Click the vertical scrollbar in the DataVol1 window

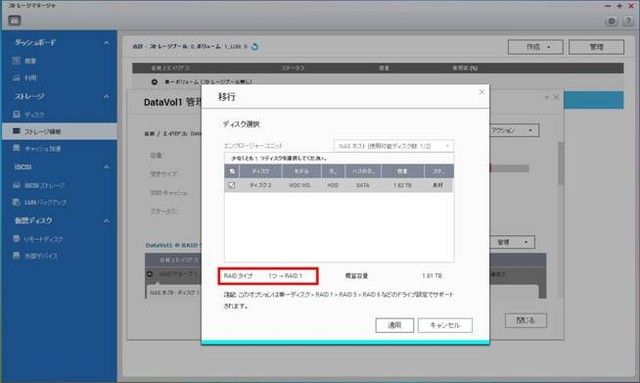[561, 163]
